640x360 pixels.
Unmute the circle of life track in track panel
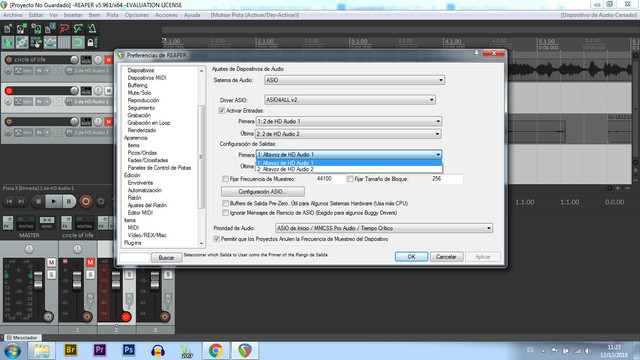[109, 60]
